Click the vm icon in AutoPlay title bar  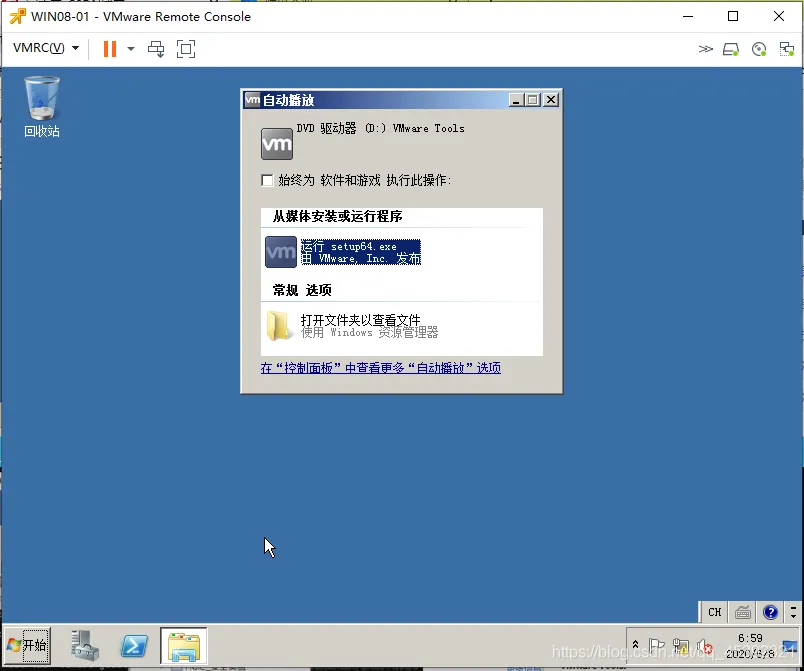coord(252,99)
